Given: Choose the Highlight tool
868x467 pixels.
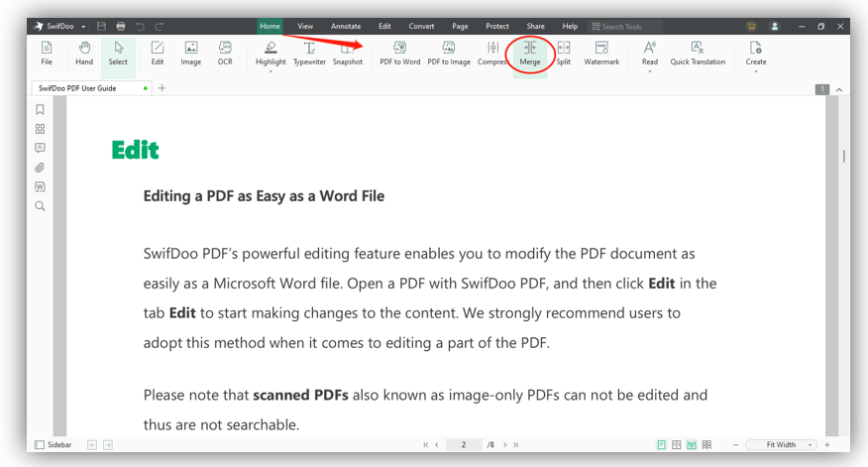Looking at the screenshot, I should coord(271,53).
